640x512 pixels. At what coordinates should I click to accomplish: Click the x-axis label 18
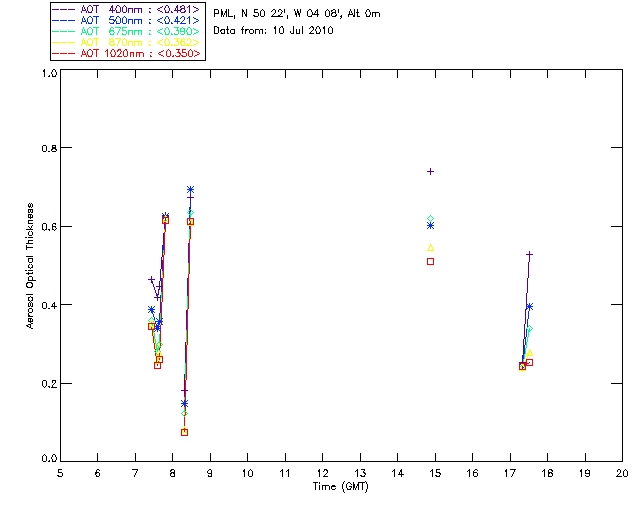click(547, 473)
